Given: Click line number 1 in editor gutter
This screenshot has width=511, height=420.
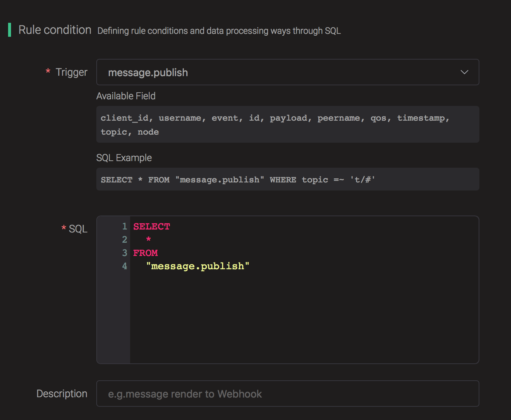Looking at the screenshot, I should [x=125, y=227].
